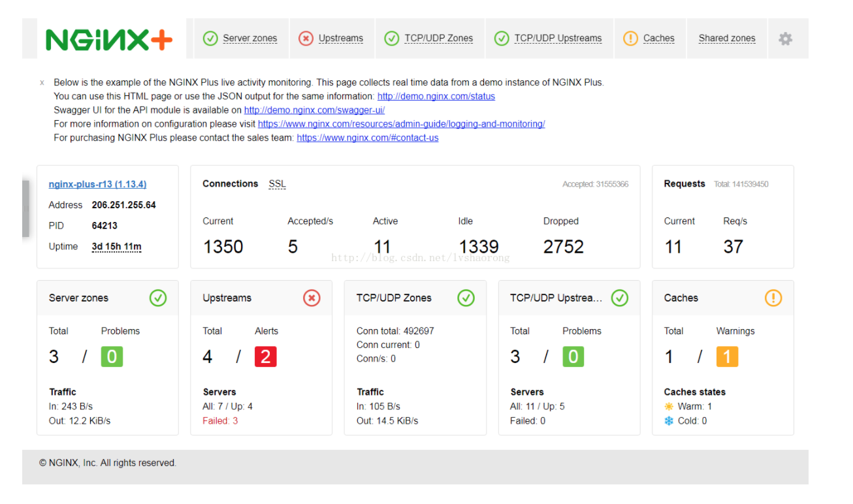Click green check icon on TCP/UDP Upstreams card

tap(619, 298)
